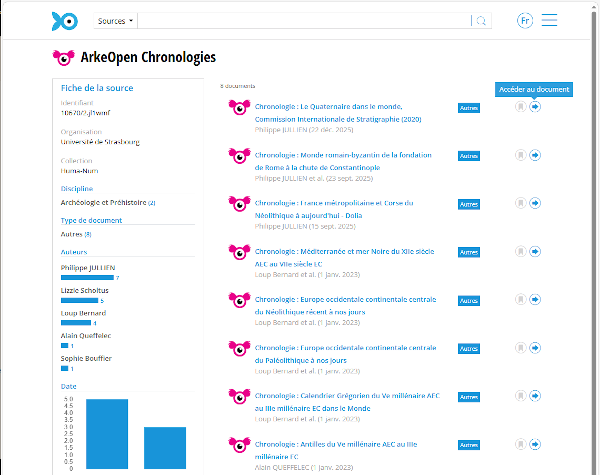Click the search magnifier icon

coord(481,21)
